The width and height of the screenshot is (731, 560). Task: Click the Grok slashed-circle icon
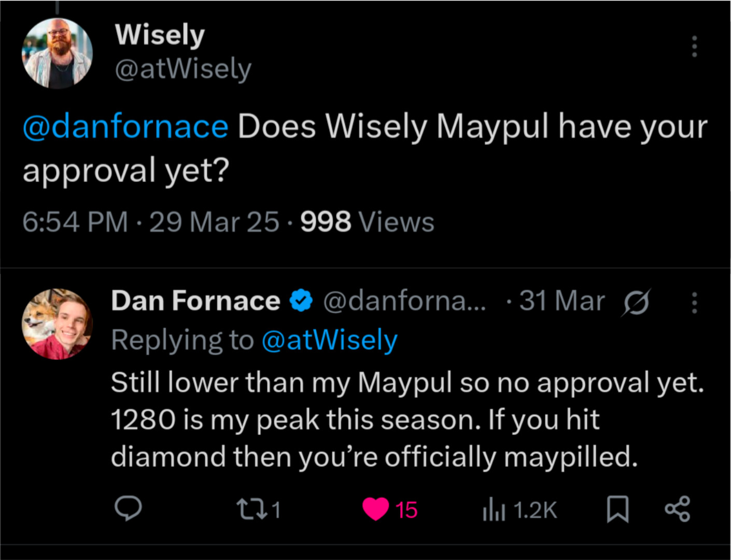click(636, 302)
